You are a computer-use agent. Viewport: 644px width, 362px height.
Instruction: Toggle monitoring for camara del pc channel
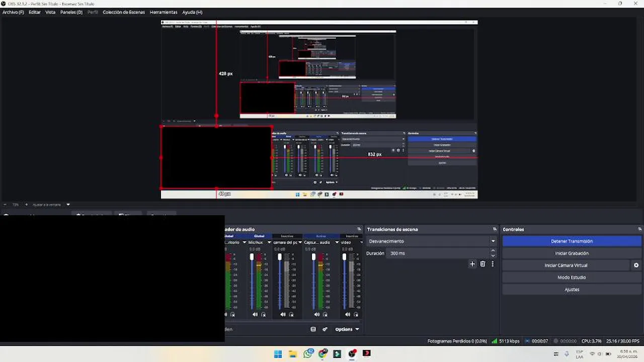tap(291, 315)
